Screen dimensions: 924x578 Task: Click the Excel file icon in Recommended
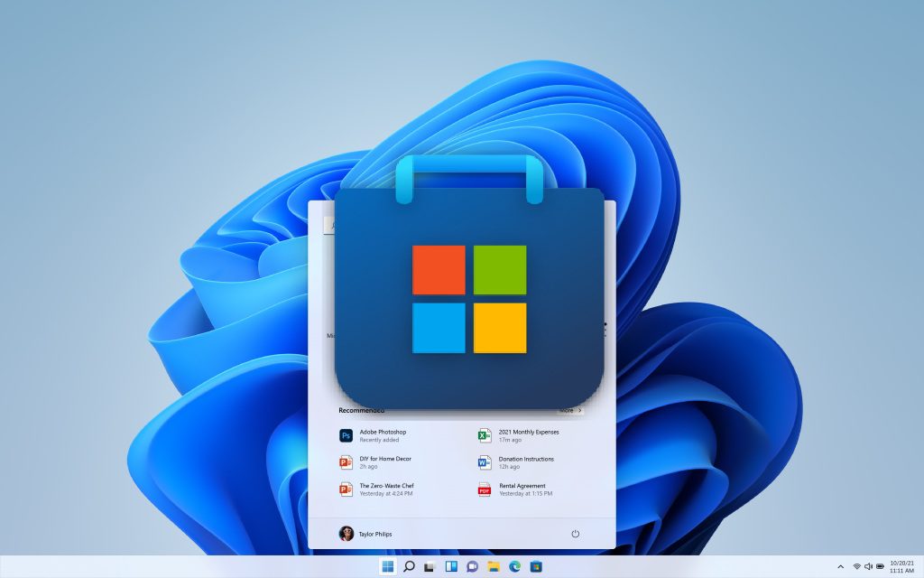[485, 436]
